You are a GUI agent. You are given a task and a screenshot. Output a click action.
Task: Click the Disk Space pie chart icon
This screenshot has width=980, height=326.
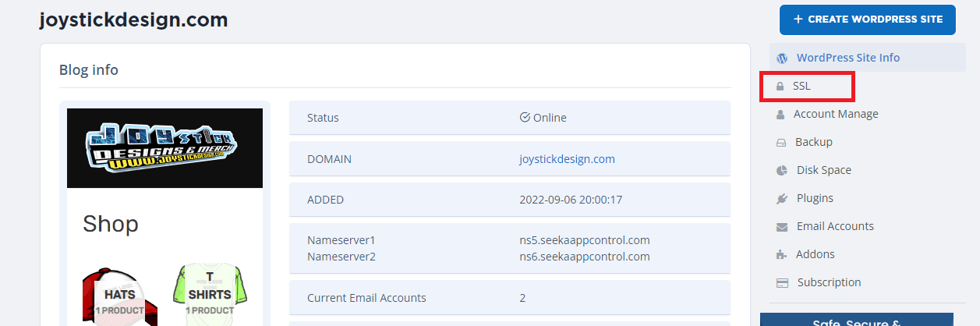point(782,171)
